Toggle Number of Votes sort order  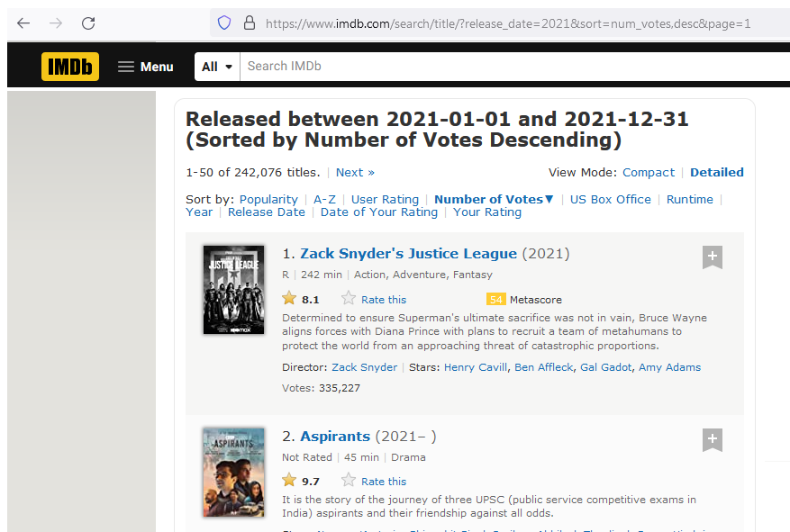tap(489, 199)
